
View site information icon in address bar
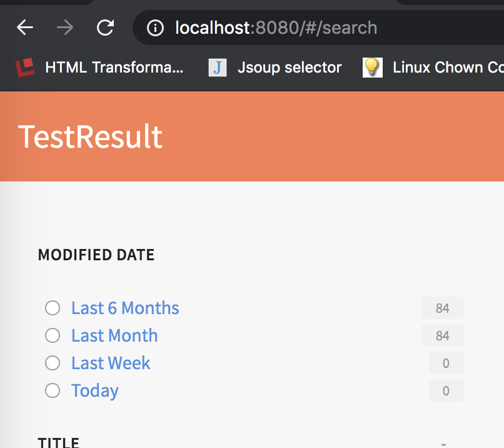(155, 28)
